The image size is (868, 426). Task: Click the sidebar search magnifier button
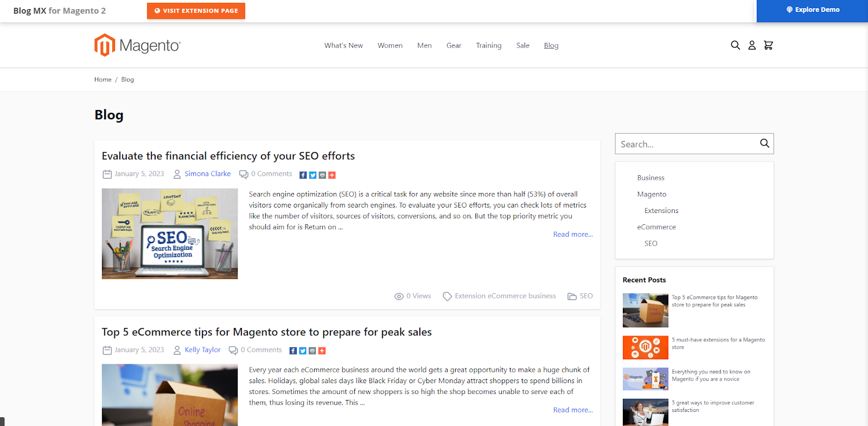click(764, 143)
